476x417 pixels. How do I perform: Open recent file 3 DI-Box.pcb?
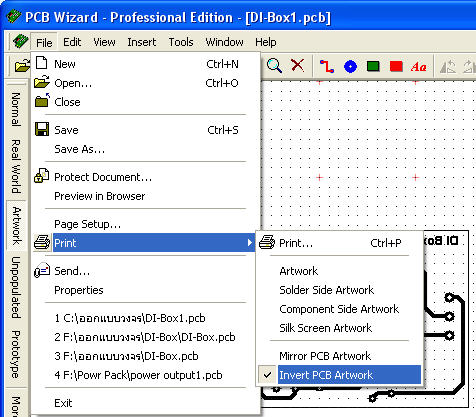click(146, 356)
